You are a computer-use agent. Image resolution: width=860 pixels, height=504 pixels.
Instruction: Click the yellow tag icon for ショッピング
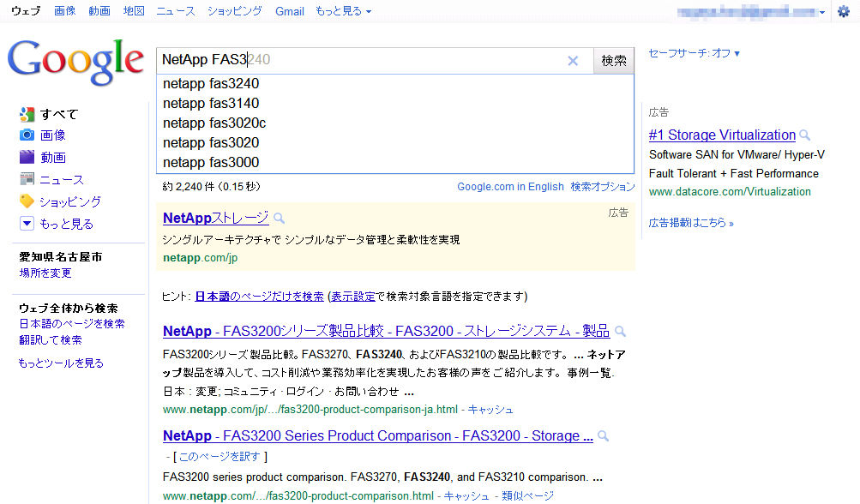pos(27,201)
